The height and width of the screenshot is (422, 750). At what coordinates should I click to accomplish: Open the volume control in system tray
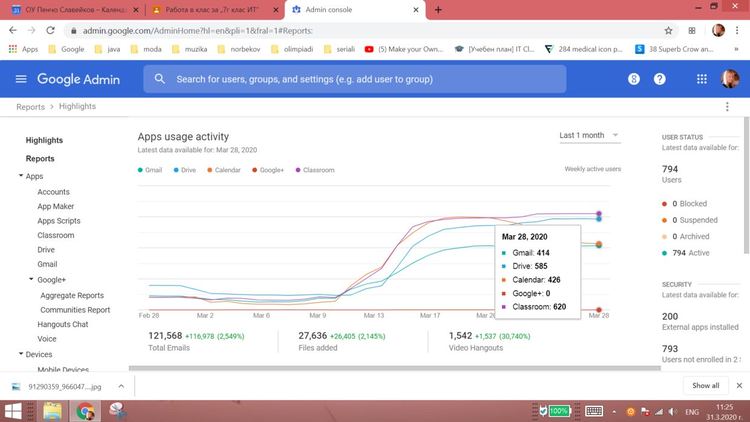click(673, 412)
